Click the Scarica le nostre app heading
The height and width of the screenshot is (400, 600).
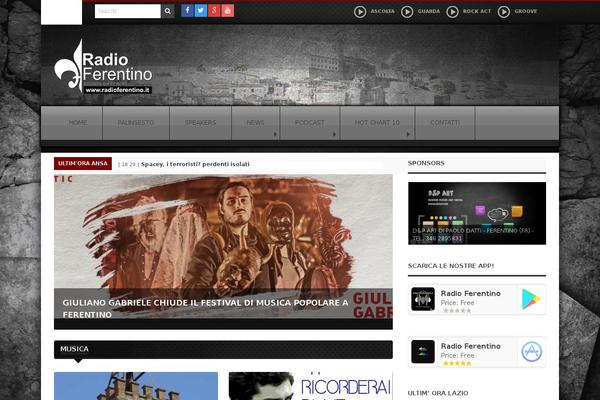click(451, 266)
